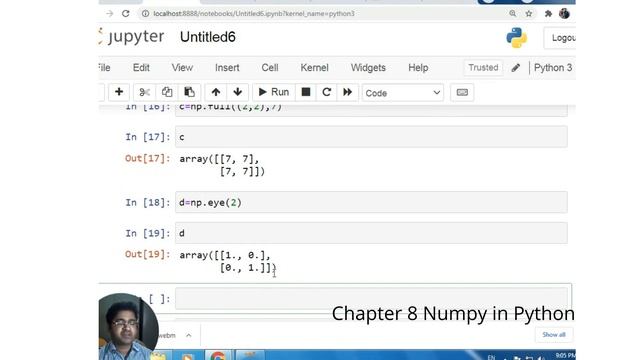640x360 pixels.
Task: Open the Widgets menu
Action: (x=368, y=68)
